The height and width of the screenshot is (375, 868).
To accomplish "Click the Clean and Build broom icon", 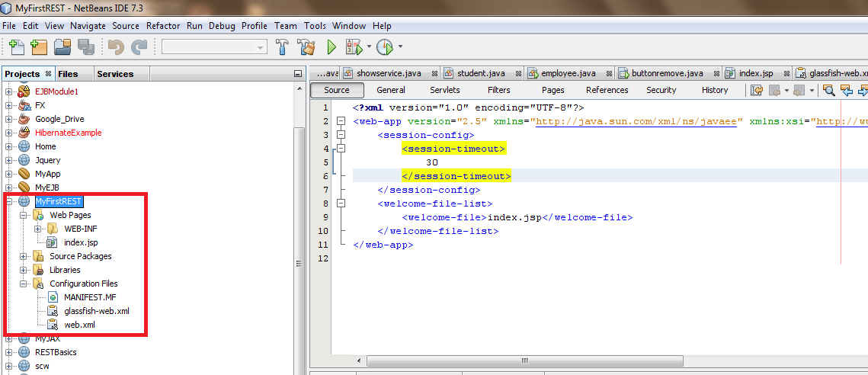I will click(306, 47).
